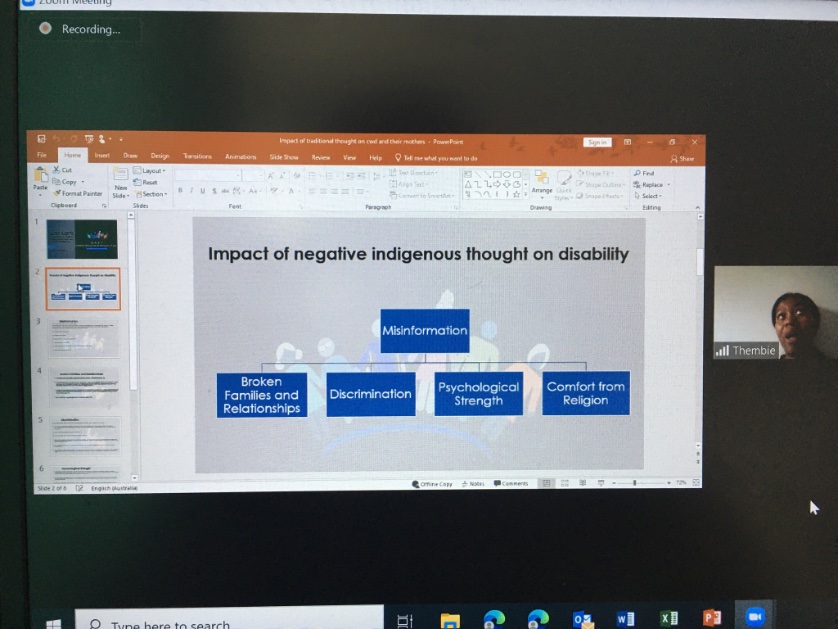Select the Format Painter tool
Screen dimensions: 838x629
pos(77,192)
